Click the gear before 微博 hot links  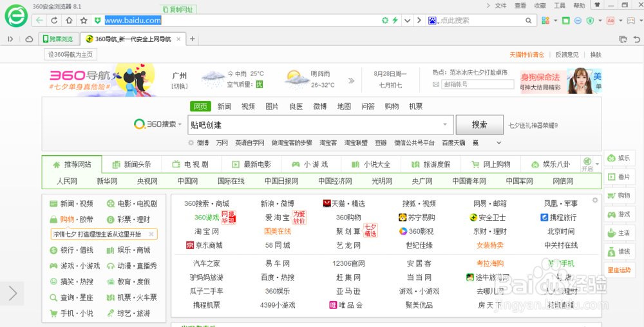[x=191, y=143]
